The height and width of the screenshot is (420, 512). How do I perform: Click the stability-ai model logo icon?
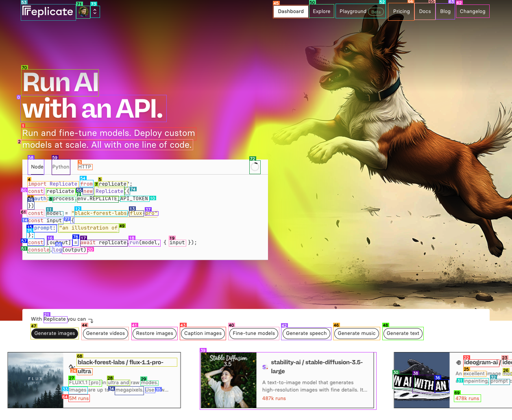coord(265,367)
